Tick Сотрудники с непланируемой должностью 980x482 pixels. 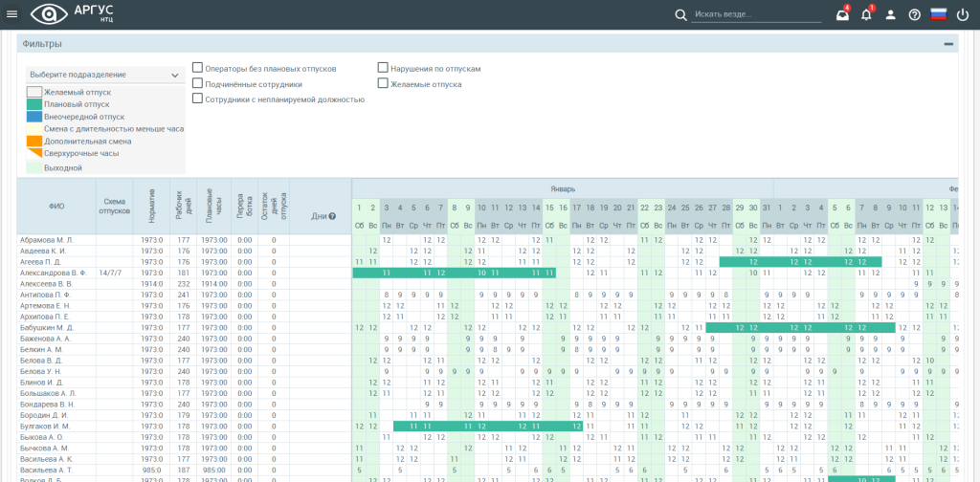(x=197, y=98)
